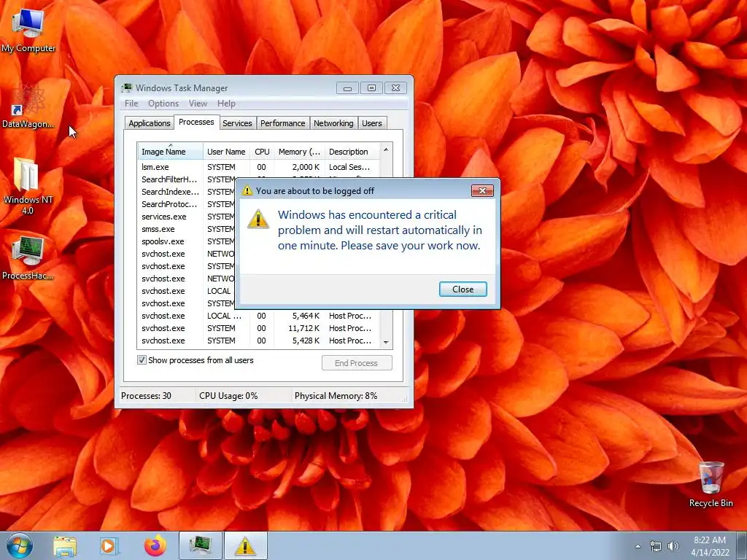Screen dimensions: 747x560
Task: Launch Firefox from the taskbar
Action: coord(155,545)
